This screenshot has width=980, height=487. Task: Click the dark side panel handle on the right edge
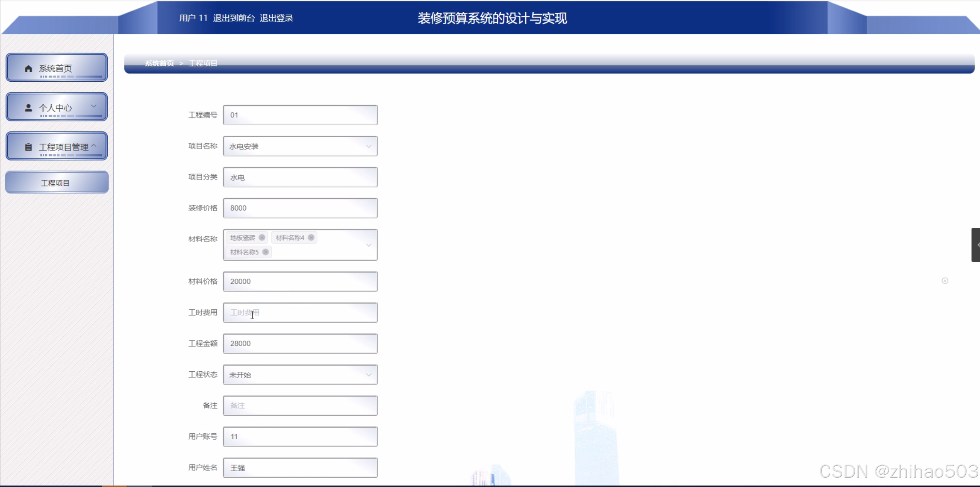coord(976,245)
